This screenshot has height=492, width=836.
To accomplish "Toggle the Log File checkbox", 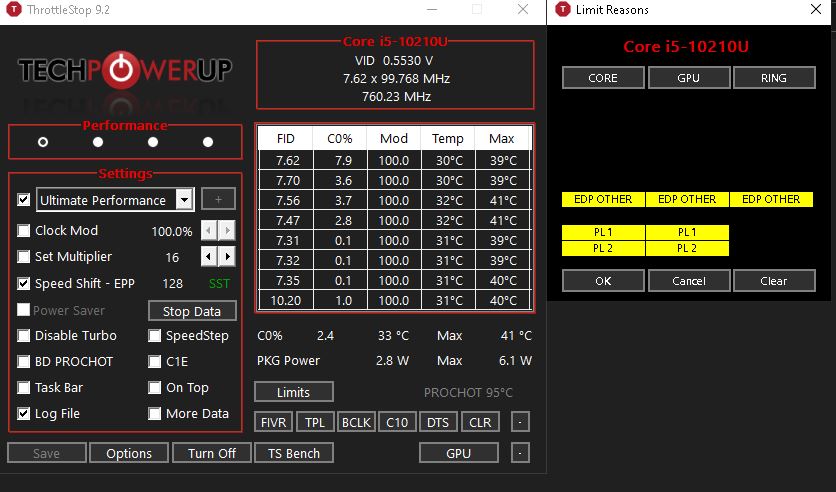I will pyautogui.click(x=23, y=413).
